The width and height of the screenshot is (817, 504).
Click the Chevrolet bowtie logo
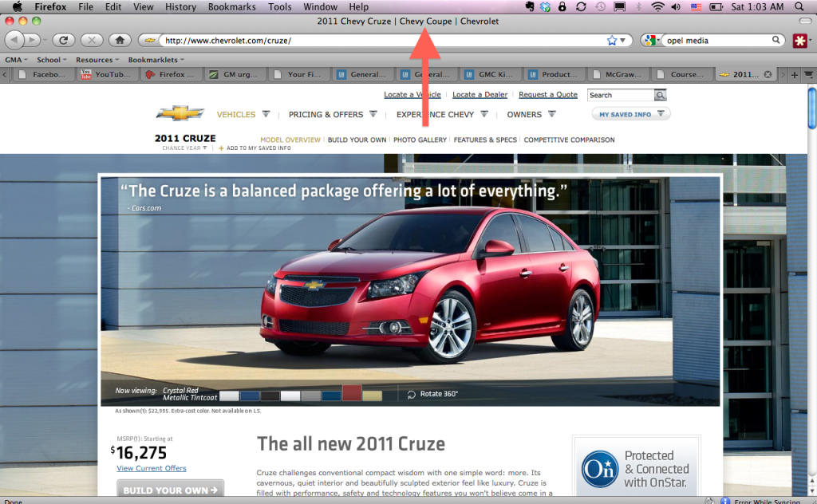[x=180, y=113]
